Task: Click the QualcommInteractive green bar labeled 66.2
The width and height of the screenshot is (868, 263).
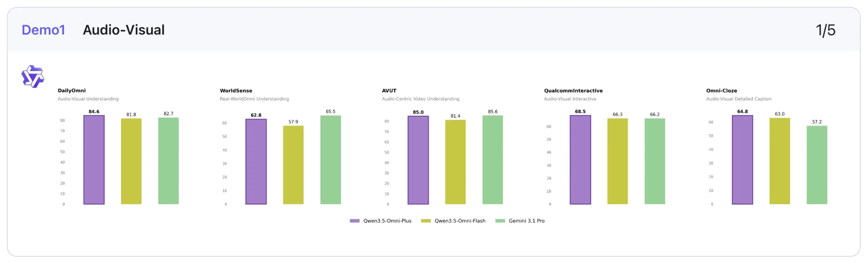Action: 655,161
